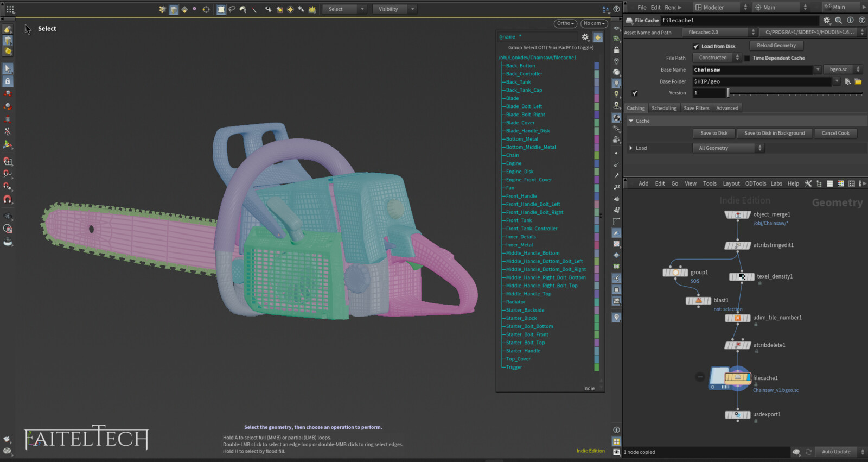
Task: Switch network view to tree list mode
Action: 819,183
